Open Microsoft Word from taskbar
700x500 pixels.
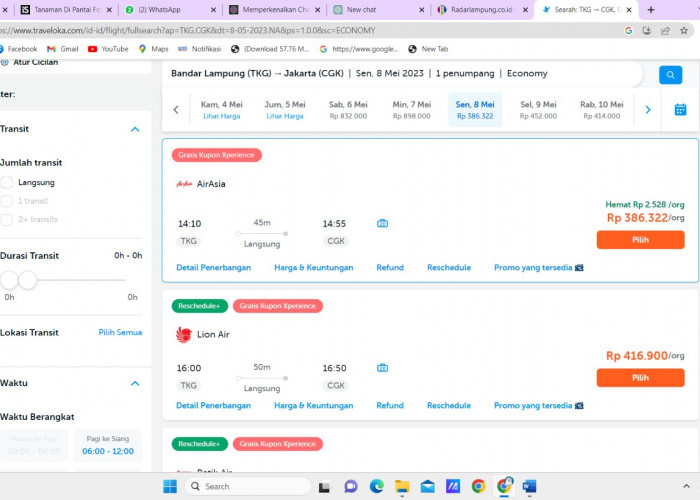[529, 486]
